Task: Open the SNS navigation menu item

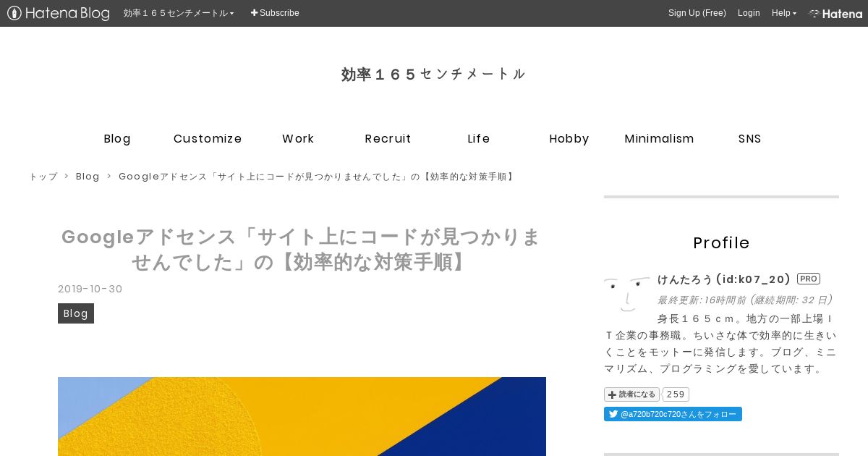Action: [750, 138]
